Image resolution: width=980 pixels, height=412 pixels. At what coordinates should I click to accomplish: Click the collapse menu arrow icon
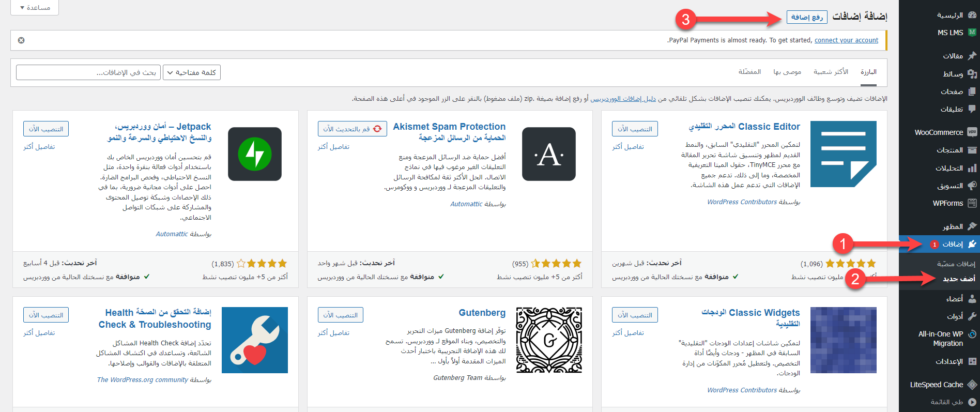(x=972, y=402)
